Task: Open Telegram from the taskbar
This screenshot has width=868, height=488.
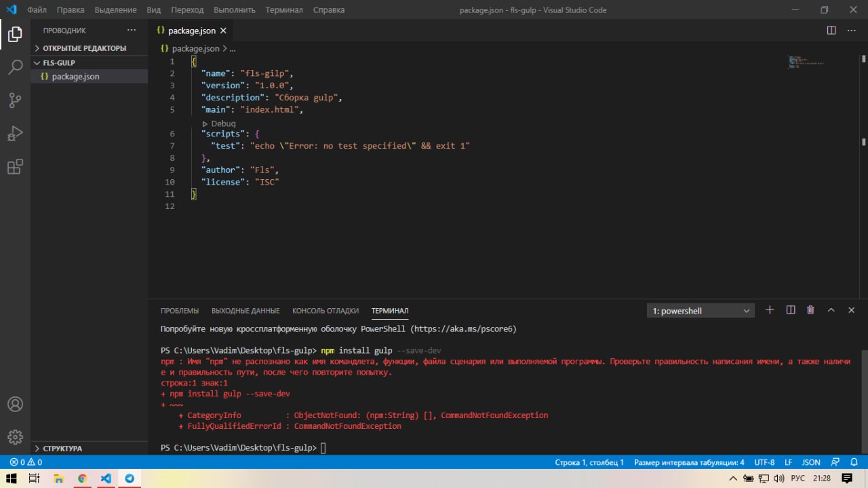Action: (130, 478)
